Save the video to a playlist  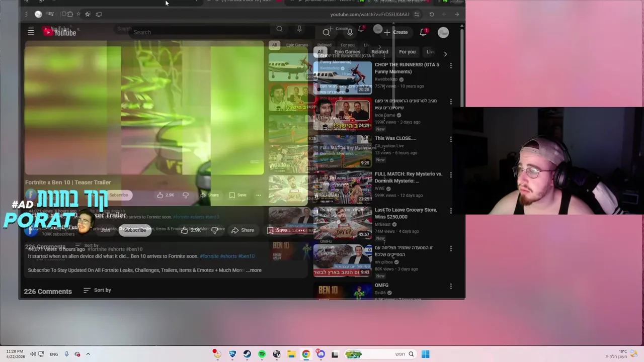[278, 230]
